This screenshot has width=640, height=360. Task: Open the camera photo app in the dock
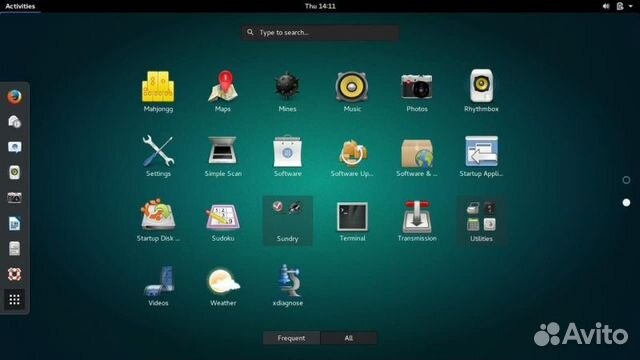14,198
